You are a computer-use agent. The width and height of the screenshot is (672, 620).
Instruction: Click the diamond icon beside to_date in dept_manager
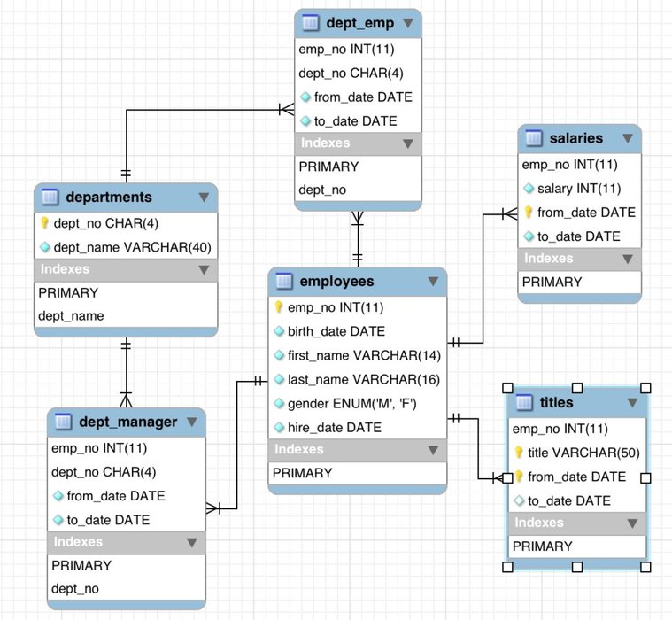pos(58,520)
